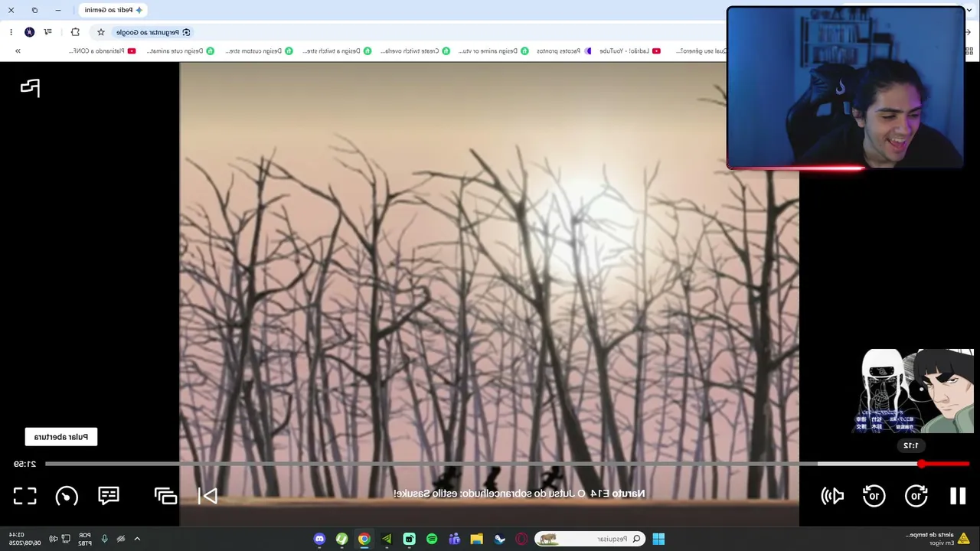Screen dimensions: 980x551
Task: Open Discord from the taskbar
Action: click(x=319, y=539)
